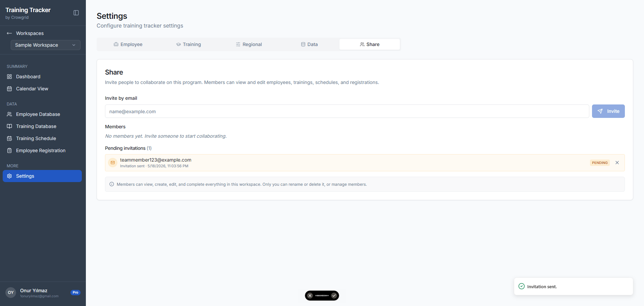Cancel the teammember123 pending invitation
Viewport: 644px width, 306px height.
click(x=617, y=163)
